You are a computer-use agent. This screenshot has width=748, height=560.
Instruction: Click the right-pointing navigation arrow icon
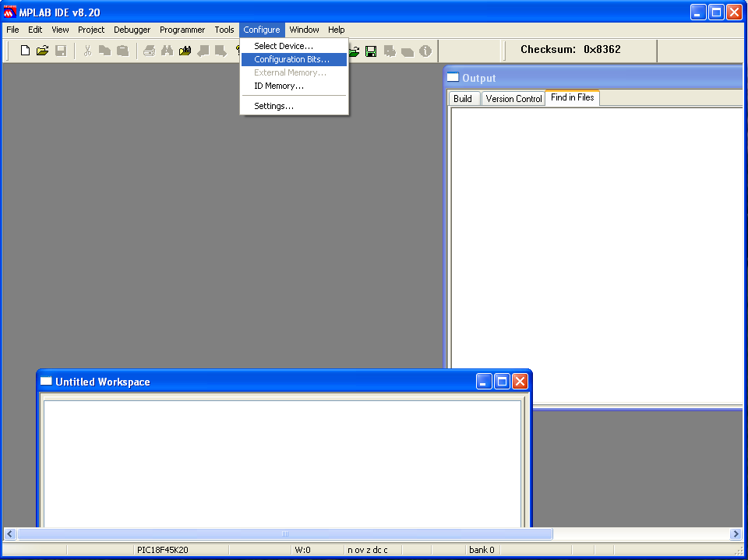tap(221, 50)
